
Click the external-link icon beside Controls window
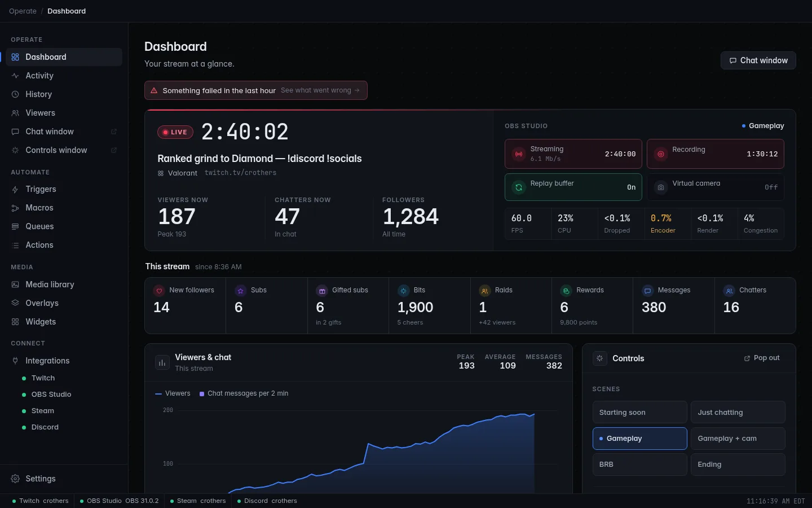(x=113, y=150)
